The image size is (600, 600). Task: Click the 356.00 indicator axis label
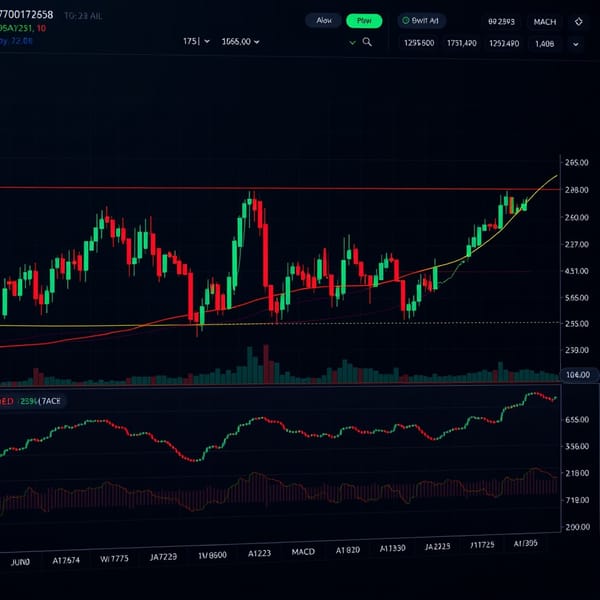pos(577,447)
